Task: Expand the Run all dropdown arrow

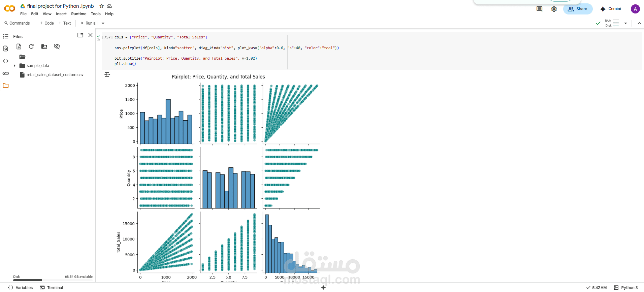Action: point(103,23)
